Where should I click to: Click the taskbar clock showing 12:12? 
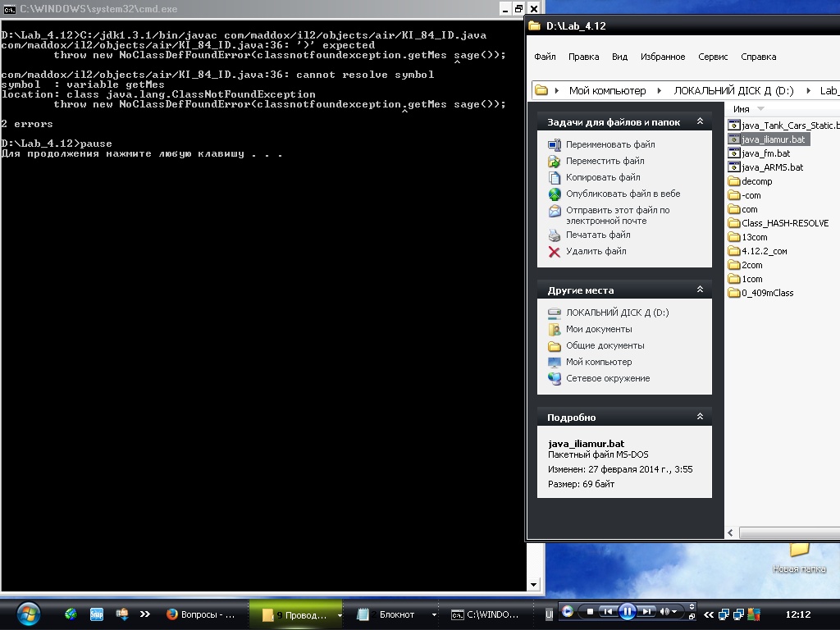pos(797,614)
